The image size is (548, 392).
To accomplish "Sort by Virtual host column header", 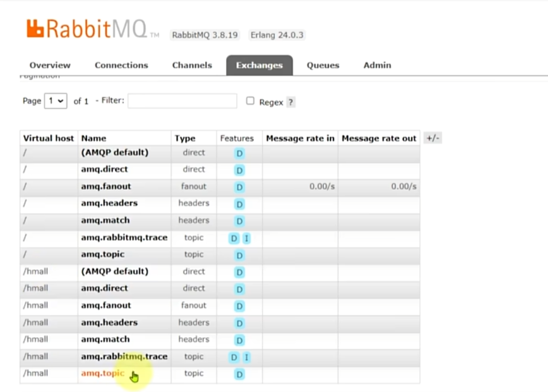I will (48, 138).
